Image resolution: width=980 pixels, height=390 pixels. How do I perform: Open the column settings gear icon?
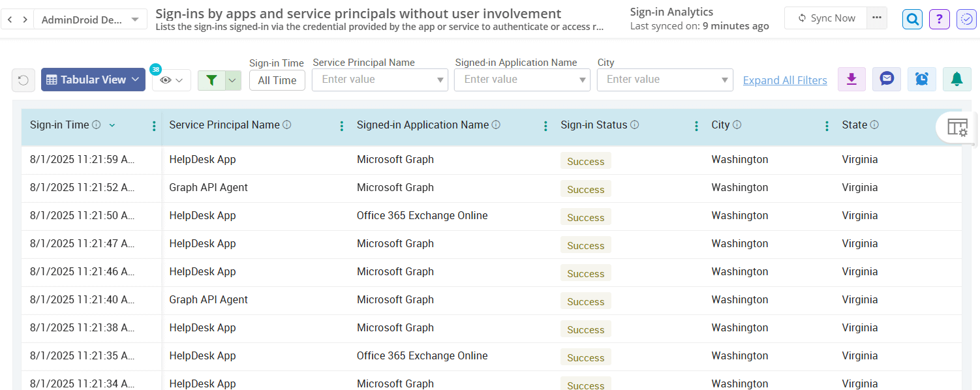pos(956,127)
